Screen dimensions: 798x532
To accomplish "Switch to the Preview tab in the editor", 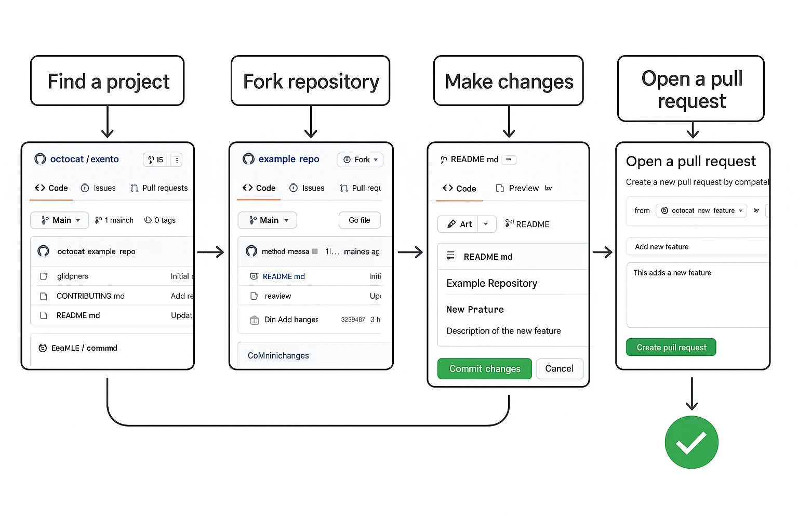I will [x=517, y=189].
